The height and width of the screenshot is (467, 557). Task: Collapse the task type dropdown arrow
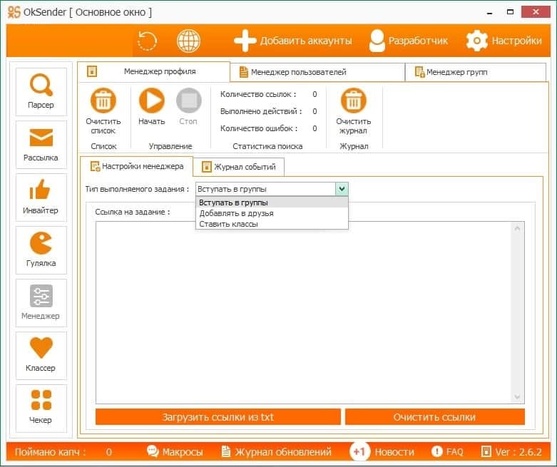(342, 189)
